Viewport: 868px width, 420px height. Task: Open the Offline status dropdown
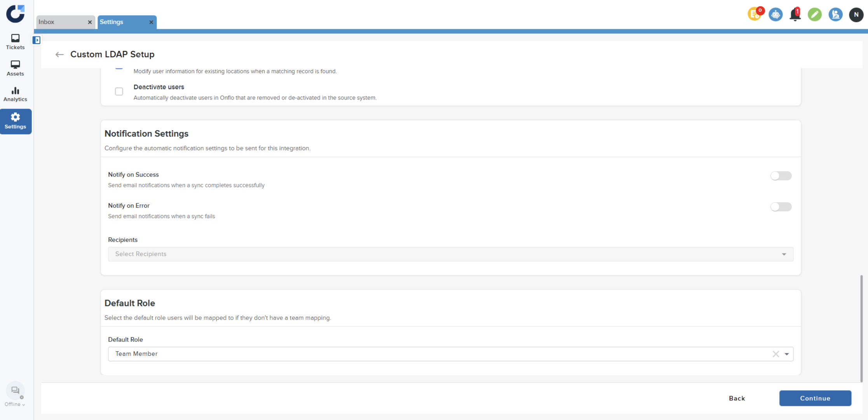(15, 404)
